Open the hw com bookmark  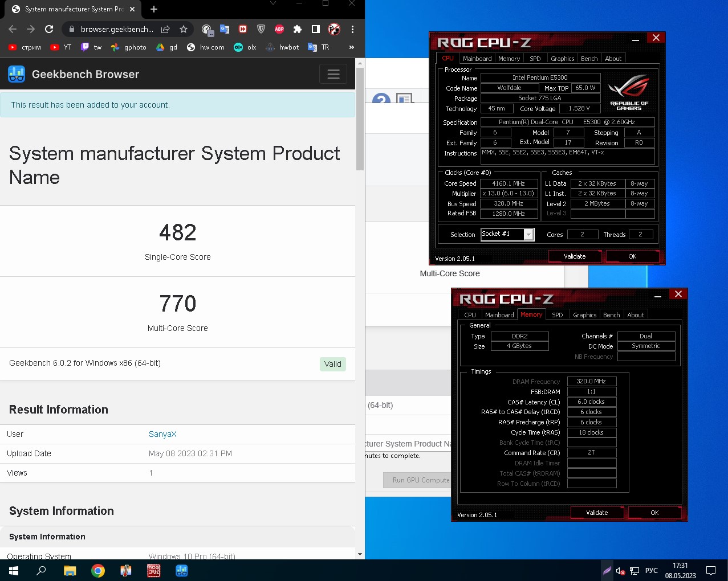click(206, 47)
